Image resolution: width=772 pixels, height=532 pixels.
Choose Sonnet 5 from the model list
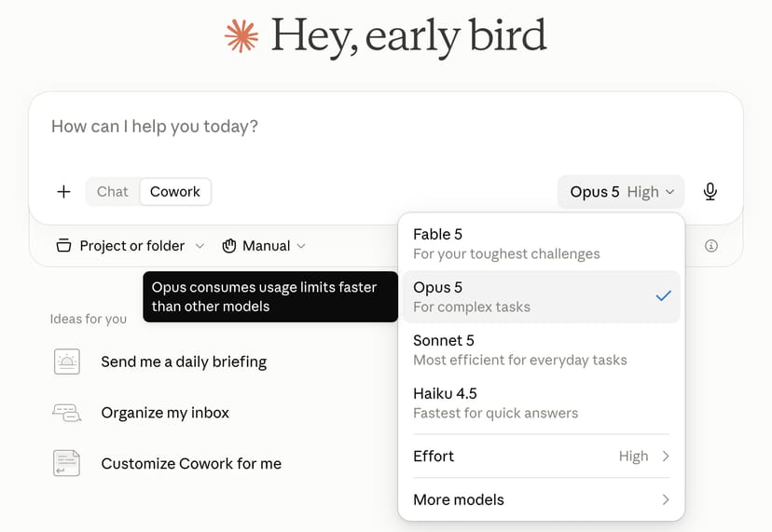pos(541,350)
